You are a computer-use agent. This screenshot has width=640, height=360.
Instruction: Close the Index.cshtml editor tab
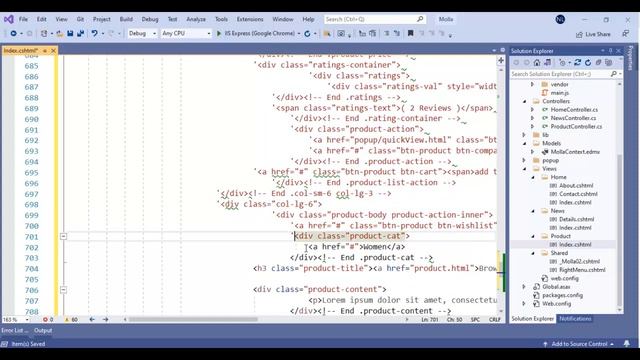53,51
